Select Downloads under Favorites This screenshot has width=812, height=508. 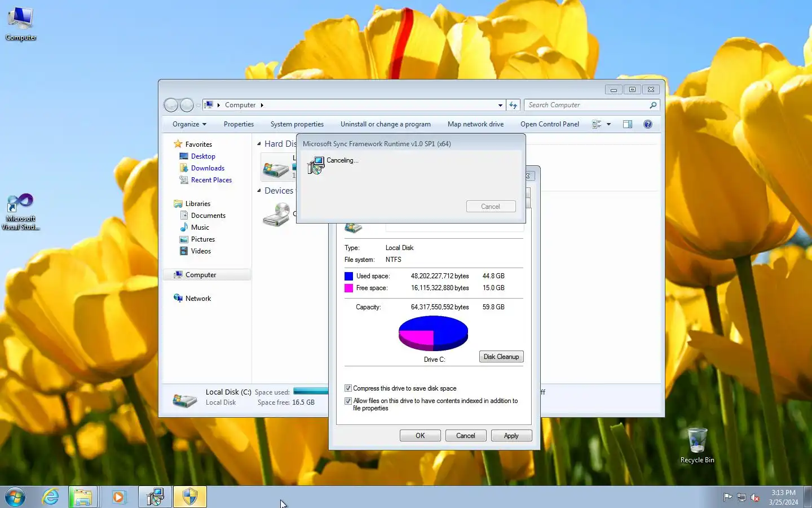[208, 168]
